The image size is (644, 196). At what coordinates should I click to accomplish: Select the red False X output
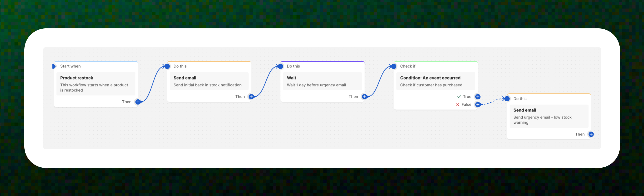(x=458, y=105)
